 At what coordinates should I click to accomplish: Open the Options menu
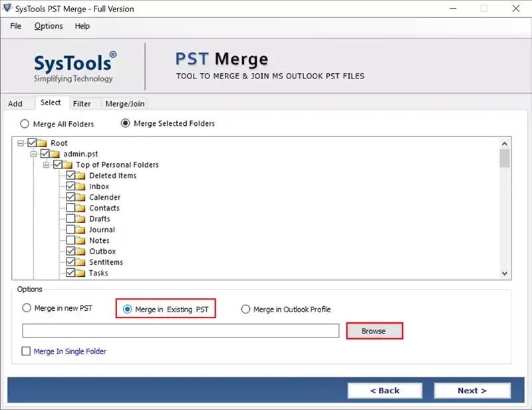49,26
